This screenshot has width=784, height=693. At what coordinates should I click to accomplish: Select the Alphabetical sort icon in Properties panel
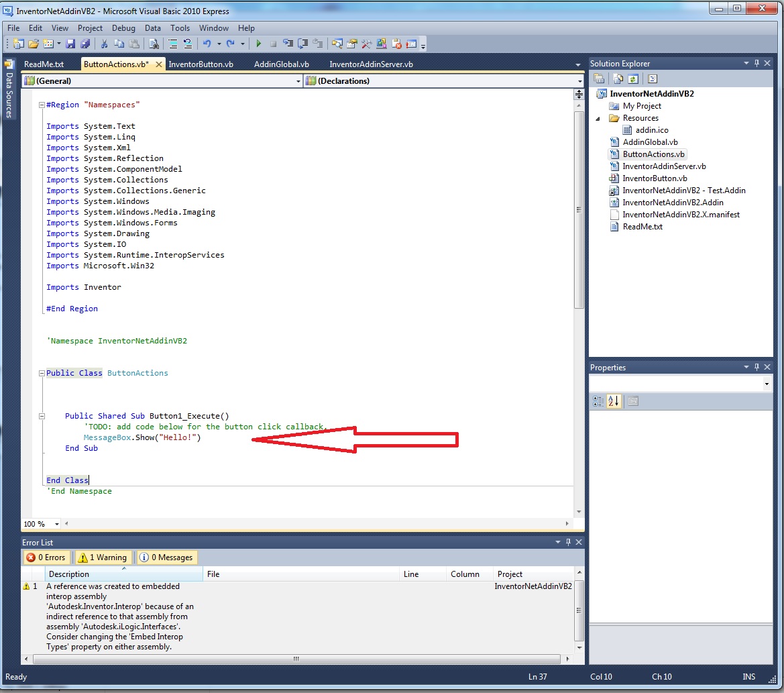click(614, 401)
